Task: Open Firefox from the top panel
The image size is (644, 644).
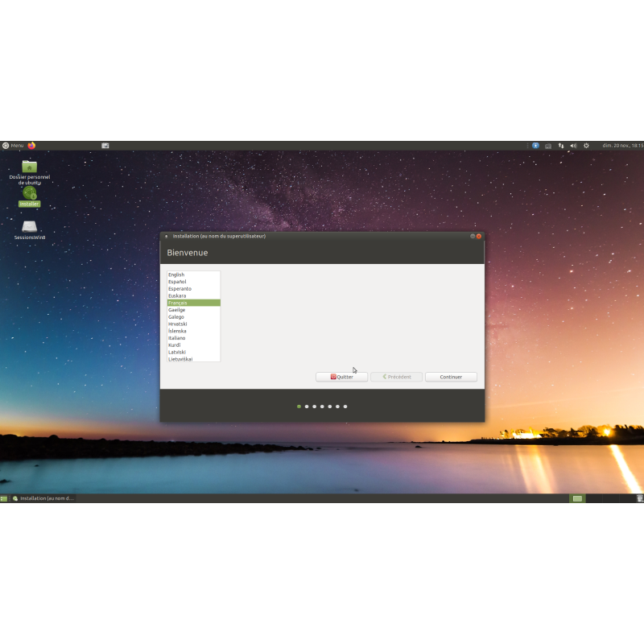Action: [x=33, y=146]
